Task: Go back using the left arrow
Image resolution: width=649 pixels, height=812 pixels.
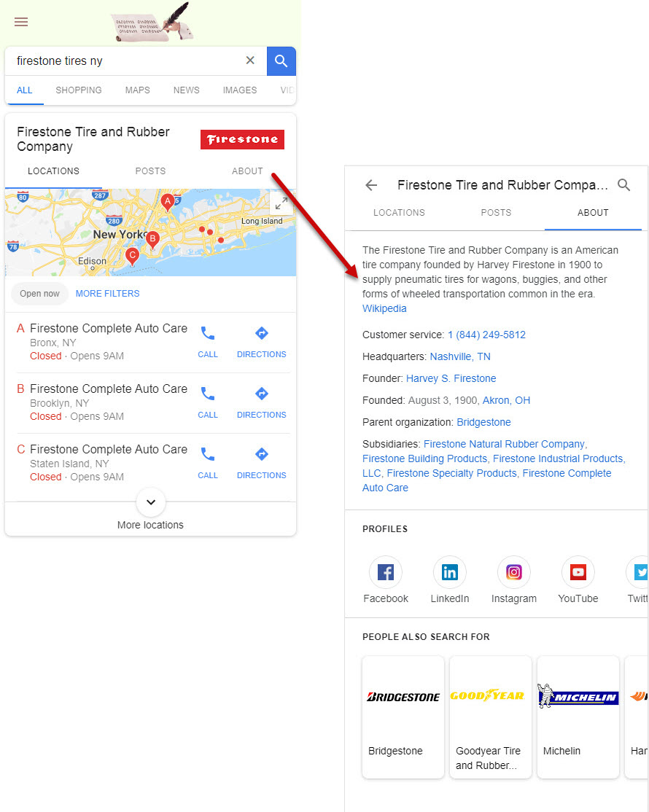Action: click(x=371, y=185)
